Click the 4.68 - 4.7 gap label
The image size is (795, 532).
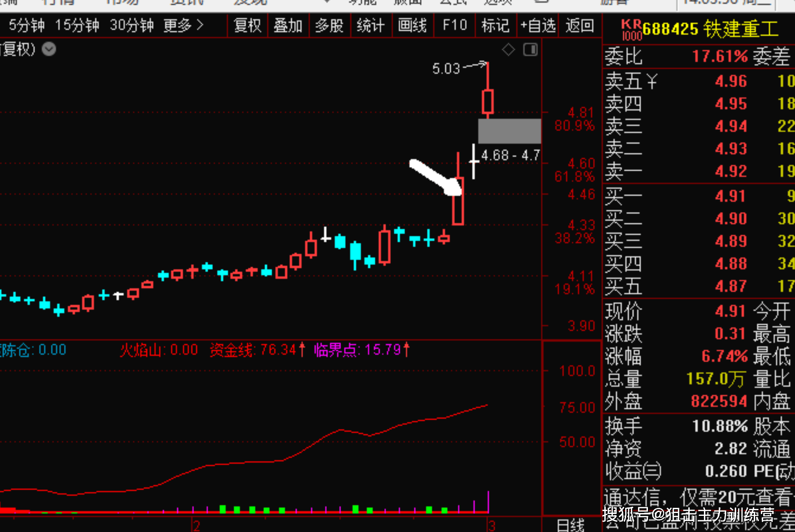click(510, 156)
